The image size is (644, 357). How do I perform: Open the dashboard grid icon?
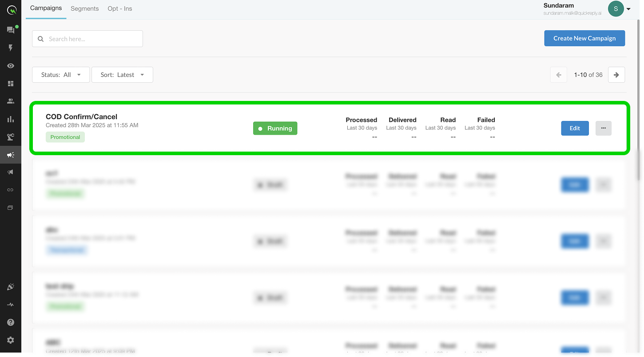coord(11,84)
